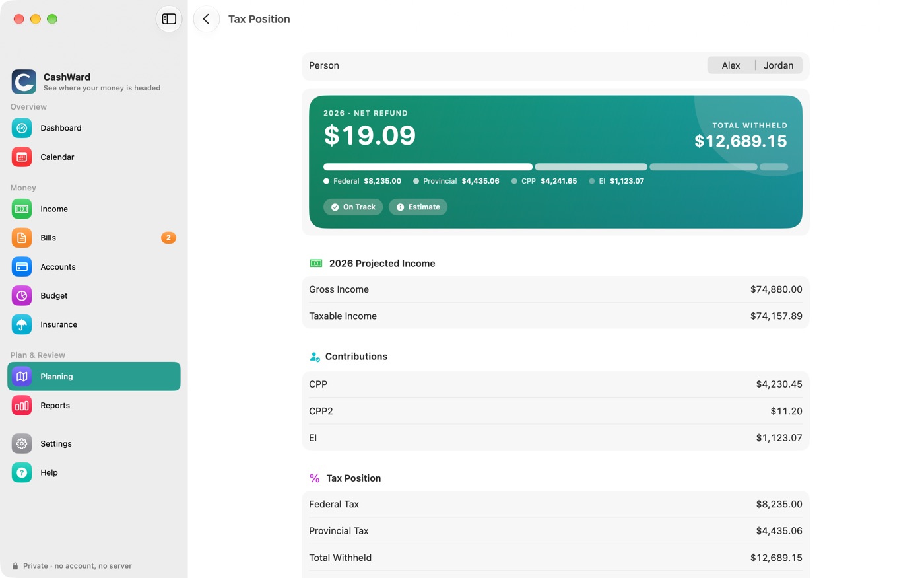Click the Insurance umbrella icon
Screen dimensions: 924x578
(x=22, y=325)
